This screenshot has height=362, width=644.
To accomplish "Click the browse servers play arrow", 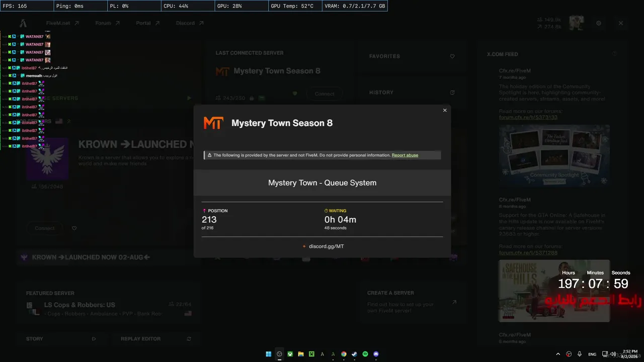I will (x=189, y=98).
